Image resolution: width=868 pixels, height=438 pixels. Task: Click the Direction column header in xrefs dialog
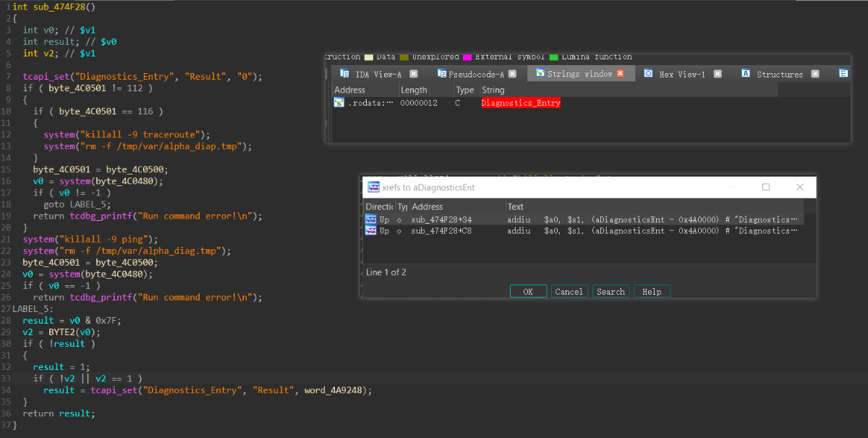click(379, 207)
